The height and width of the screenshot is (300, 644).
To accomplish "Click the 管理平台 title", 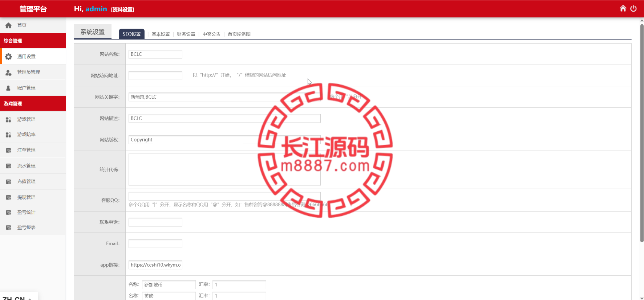I will pos(33,9).
